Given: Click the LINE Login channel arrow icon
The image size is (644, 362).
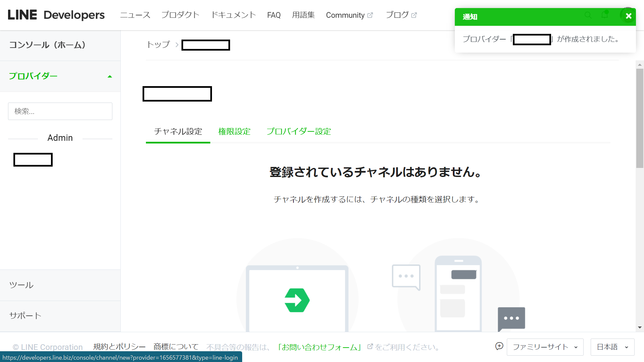Looking at the screenshot, I should click(x=297, y=300).
